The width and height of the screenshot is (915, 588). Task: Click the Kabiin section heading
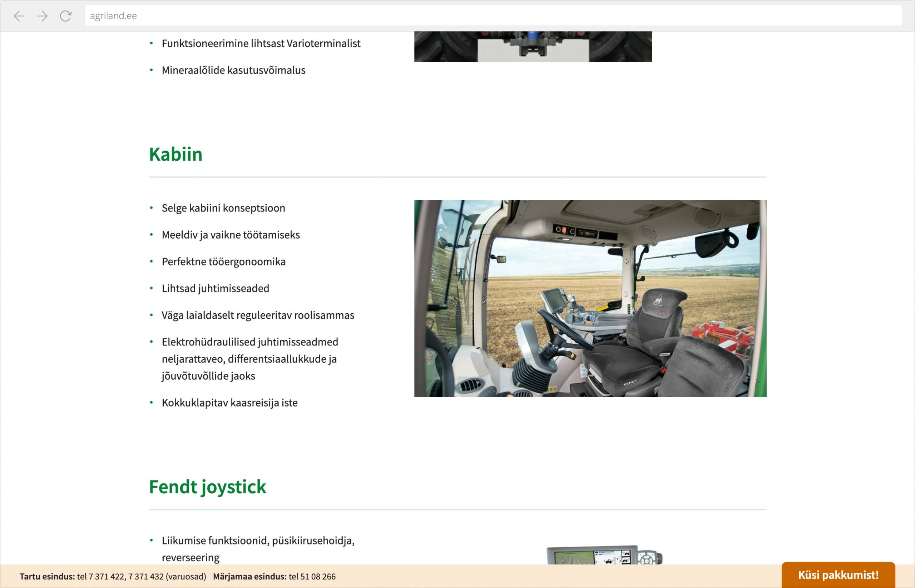(176, 154)
